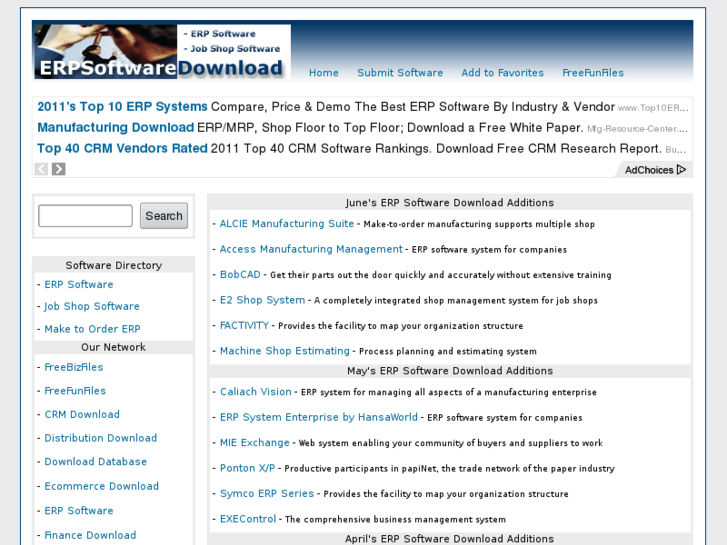Open Distribution Download link
The width and height of the screenshot is (727, 545).
click(101, 438)
